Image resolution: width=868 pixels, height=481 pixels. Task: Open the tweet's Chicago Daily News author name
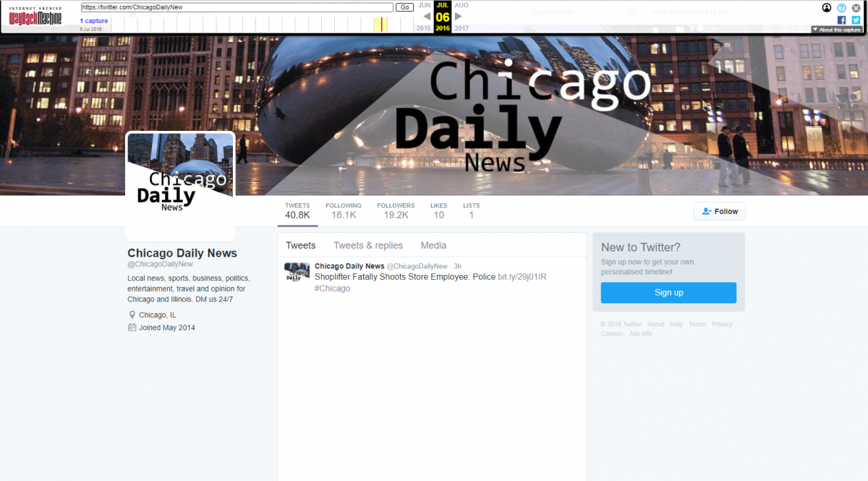pos(349,266)
